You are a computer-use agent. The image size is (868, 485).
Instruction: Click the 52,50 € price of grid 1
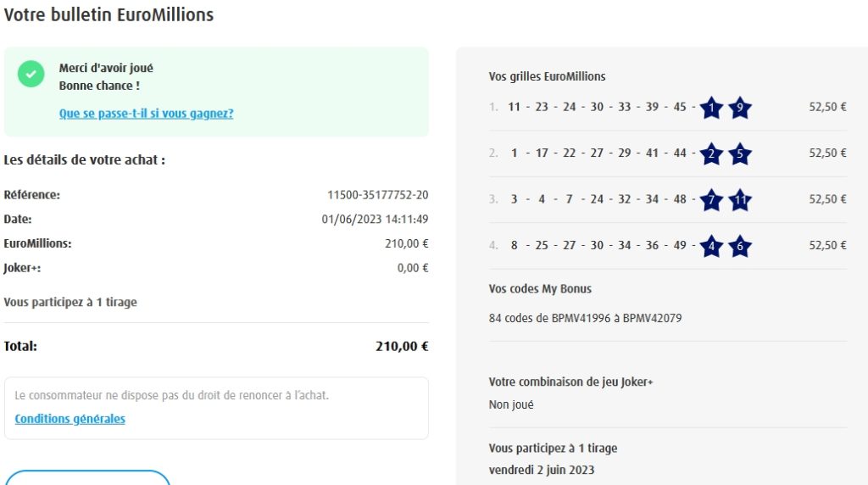827,107
